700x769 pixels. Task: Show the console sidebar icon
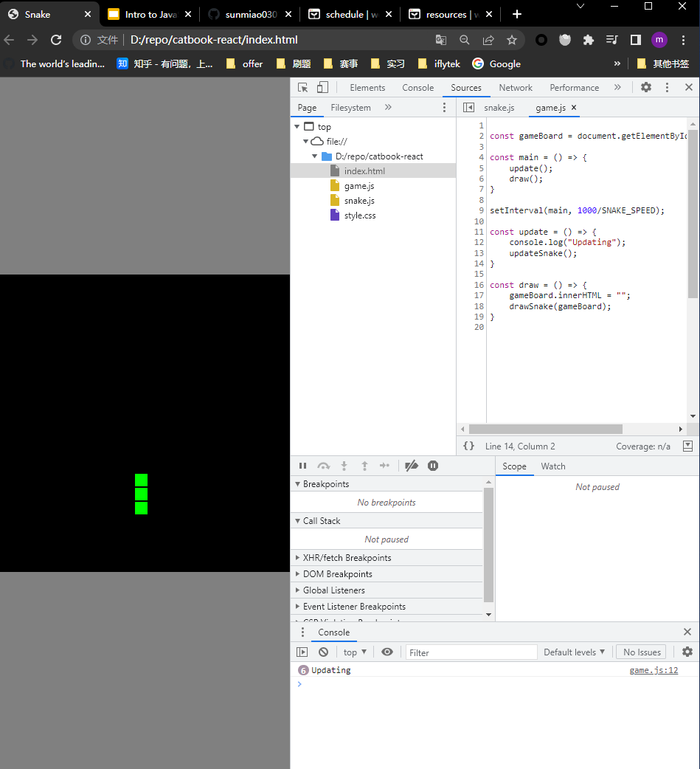pyautogui.click(x=302, y=652)
